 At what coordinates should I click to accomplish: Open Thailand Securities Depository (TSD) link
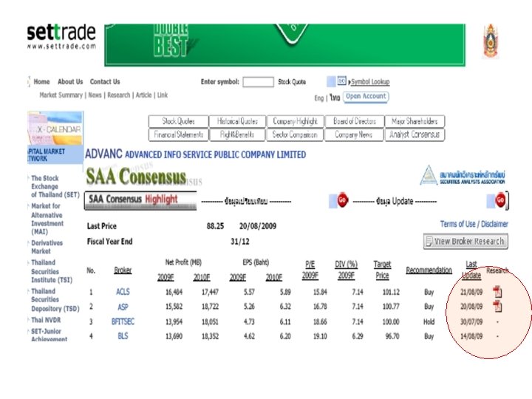pos(55,300)
